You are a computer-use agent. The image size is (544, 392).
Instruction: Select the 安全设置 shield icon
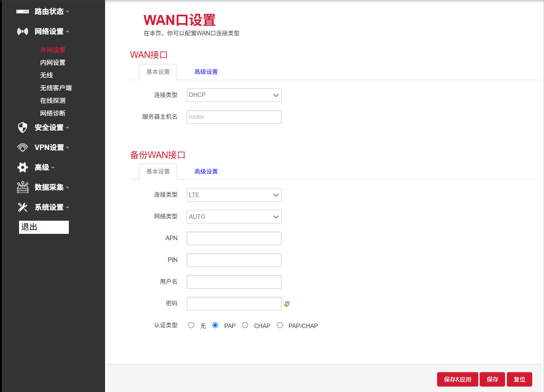[x=22, y=127]
